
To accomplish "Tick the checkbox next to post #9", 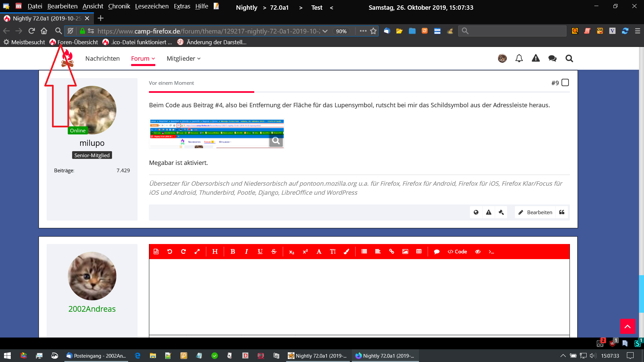I will pos(565,83).
